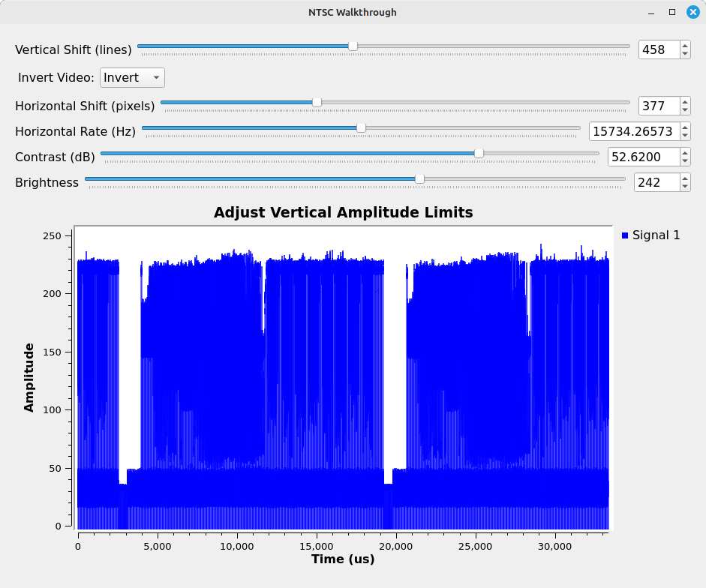Viewport: 706px width, 588px height.
Task: Increase Horizontal Shift with up arrow
Action: click(x=684, y=101)
